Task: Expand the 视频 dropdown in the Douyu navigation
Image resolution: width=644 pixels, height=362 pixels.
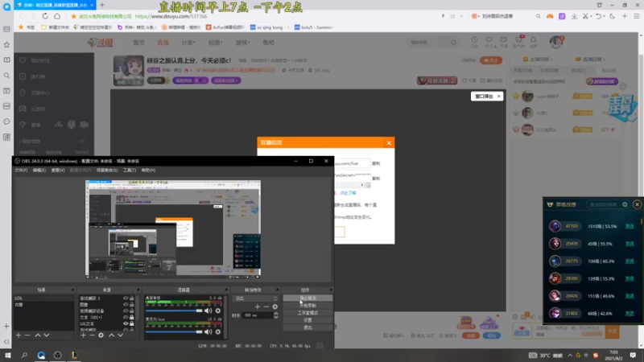Action: (215, 43)
